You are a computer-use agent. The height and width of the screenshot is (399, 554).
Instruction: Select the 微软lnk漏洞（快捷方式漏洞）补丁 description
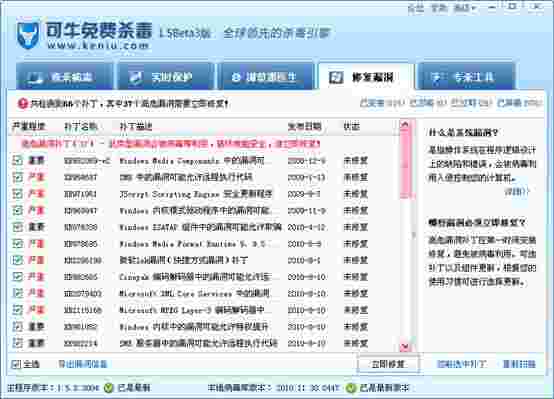[183, 260]
